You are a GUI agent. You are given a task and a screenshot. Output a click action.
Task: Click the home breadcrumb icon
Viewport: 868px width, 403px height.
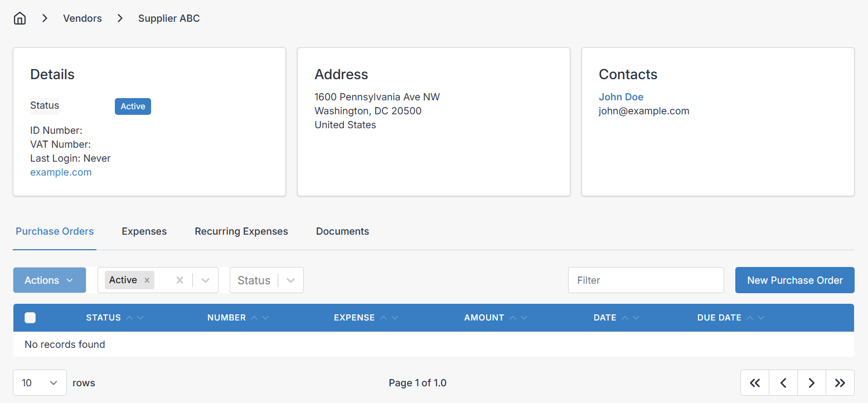point(20,18)
